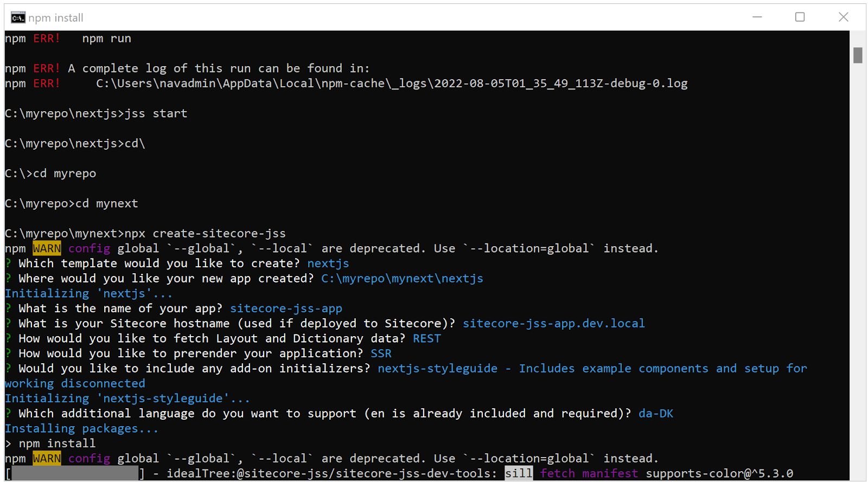Click the 'jss start' command line

(96, 113)
